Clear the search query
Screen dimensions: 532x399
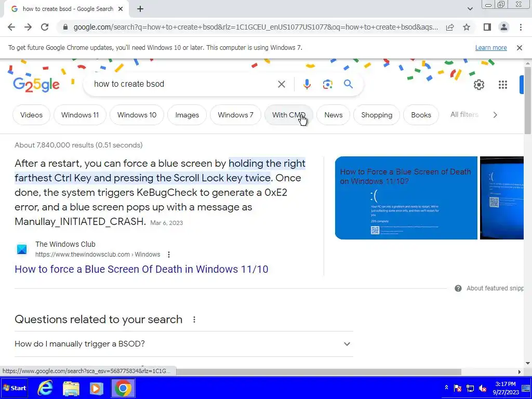coord(281,84)
